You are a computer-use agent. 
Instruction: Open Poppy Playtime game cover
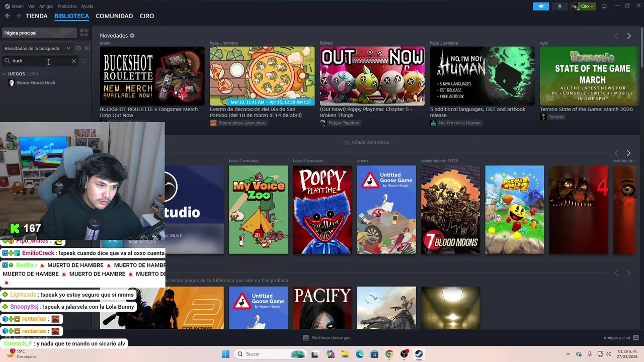[323, 210]
